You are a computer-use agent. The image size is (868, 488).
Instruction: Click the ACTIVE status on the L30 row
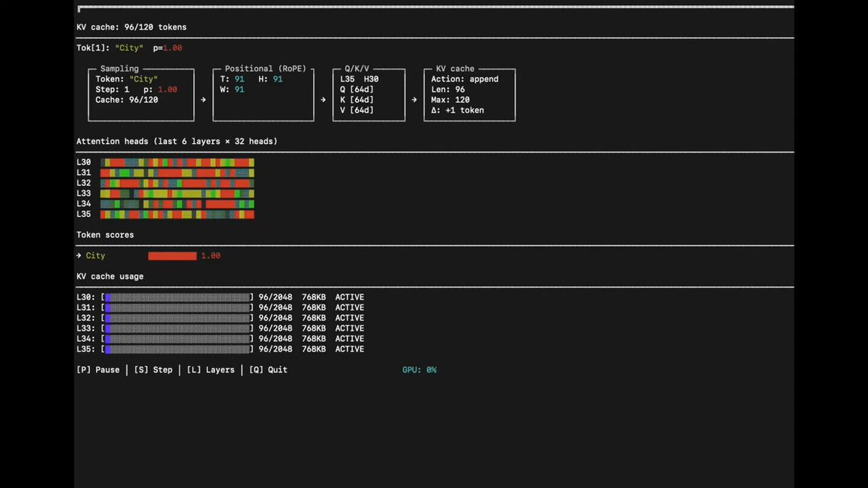click(x=349, y=297)
